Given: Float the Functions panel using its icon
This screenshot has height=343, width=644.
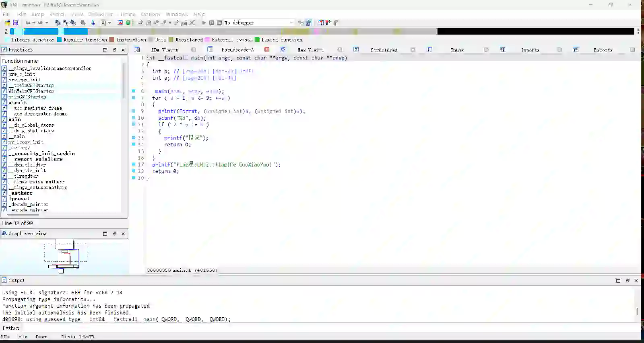Looking at the screenshot, I should coord(114,50).
